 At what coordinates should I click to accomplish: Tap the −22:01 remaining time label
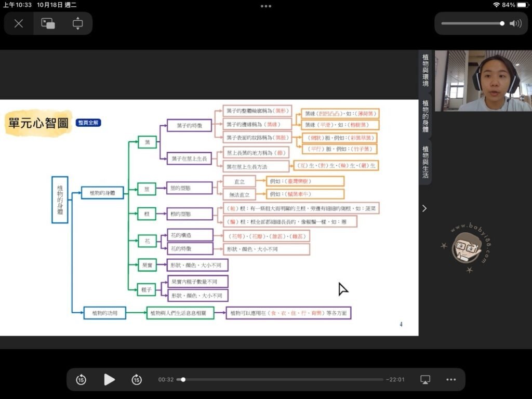pos(395,379)
